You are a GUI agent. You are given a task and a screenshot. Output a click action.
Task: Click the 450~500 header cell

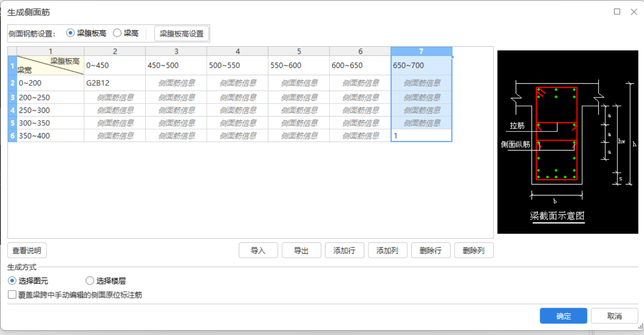[x=176, y=65]
